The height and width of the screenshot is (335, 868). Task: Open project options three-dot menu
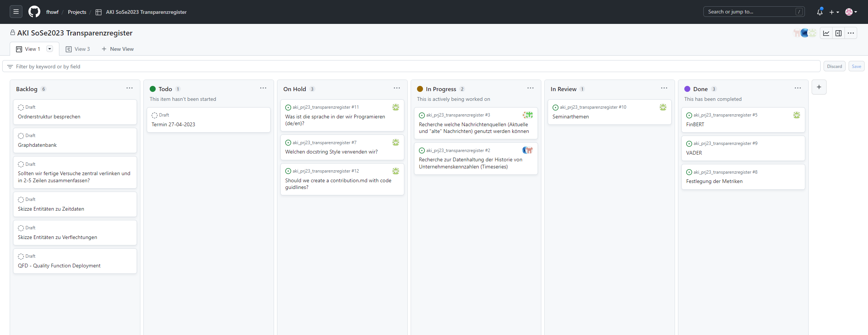pyautogui.click(x=851, y=33)
